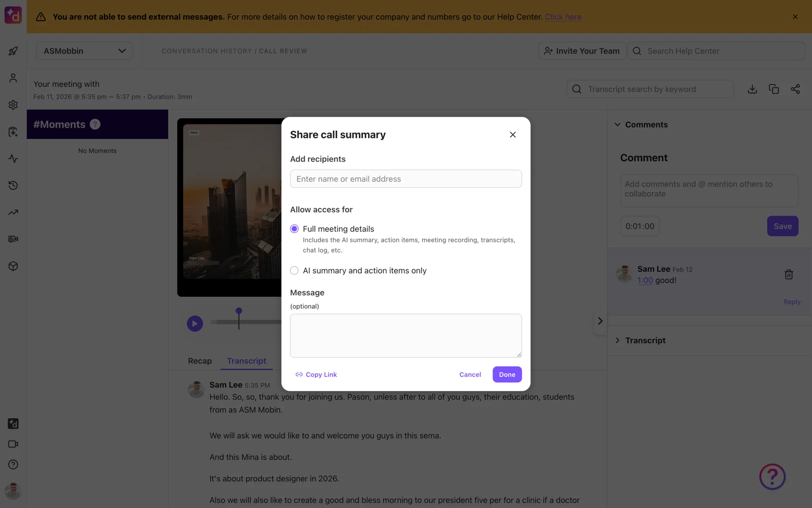Expand the Transcript section in right panel
812x508 pixels.
[617, 340]
